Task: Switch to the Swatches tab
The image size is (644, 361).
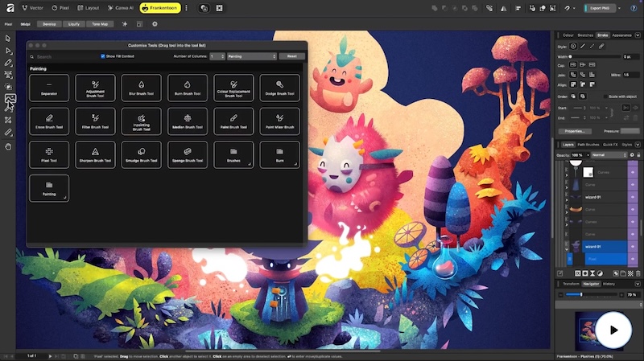Action: [x=585, y=35]
